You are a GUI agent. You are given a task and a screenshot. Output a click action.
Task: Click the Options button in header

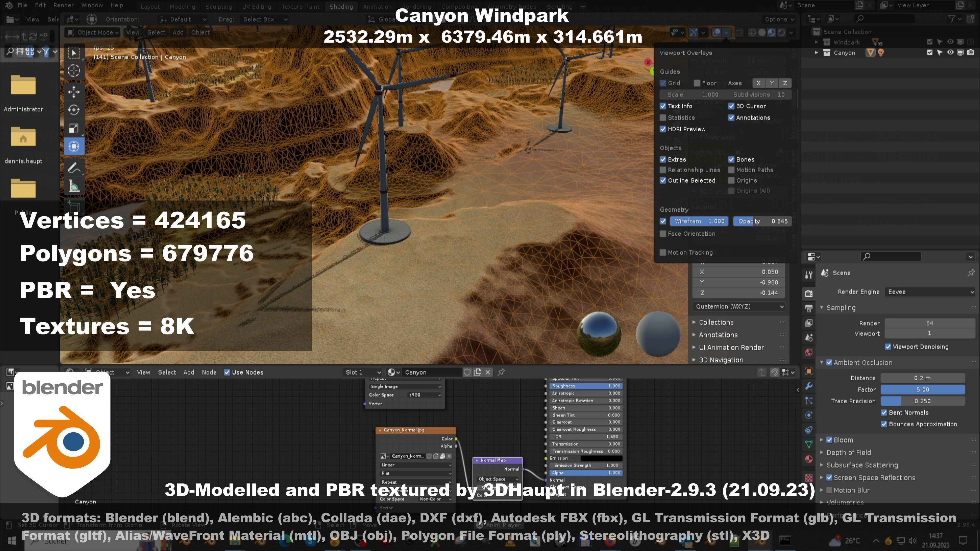tap(779, 19)
